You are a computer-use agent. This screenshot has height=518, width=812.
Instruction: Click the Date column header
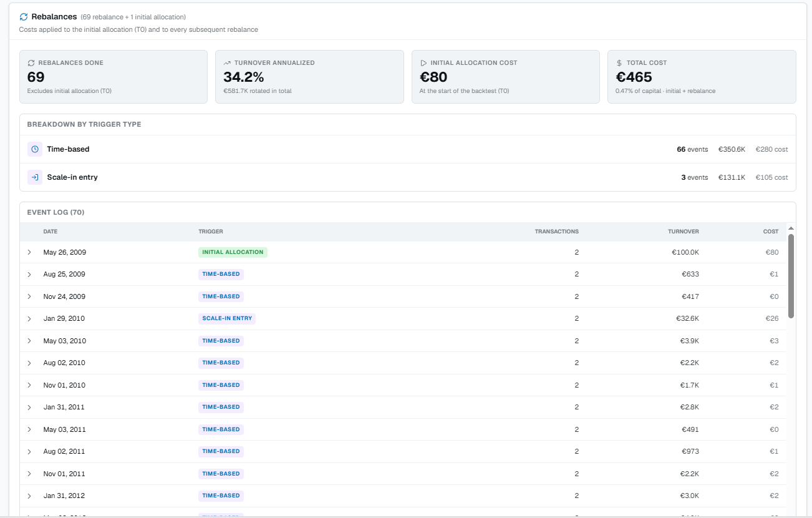point(51,232)
